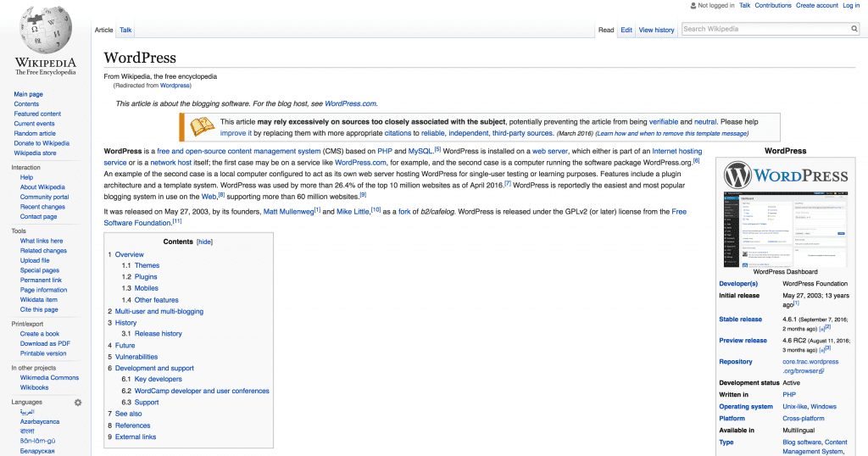This screenshot has height=456, width=868.
Task: Open Random article link
Action: (34, 133)
